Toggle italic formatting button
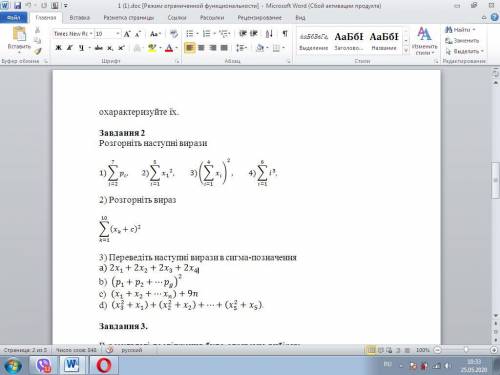Screen dimensions: 500x375 click(x=70, y=48)
